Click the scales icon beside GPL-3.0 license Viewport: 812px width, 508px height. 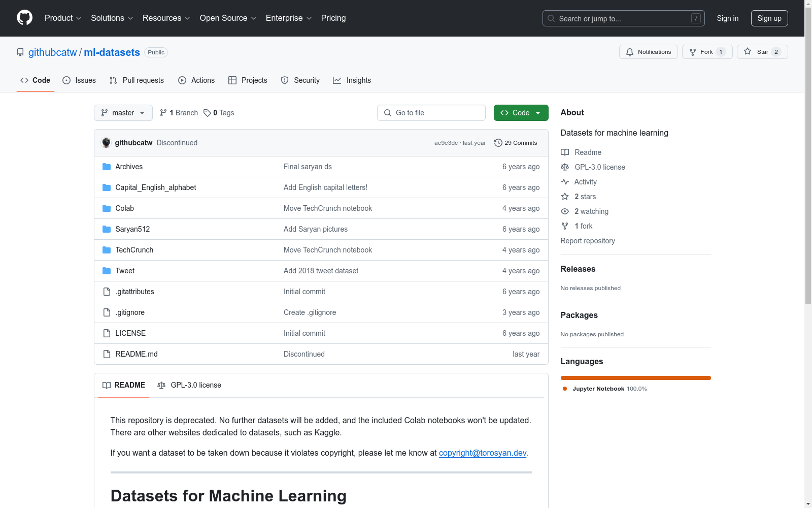coord(565,167)
